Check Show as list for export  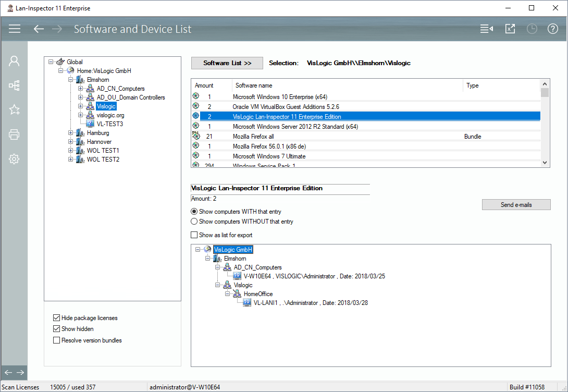pos(194,235)
